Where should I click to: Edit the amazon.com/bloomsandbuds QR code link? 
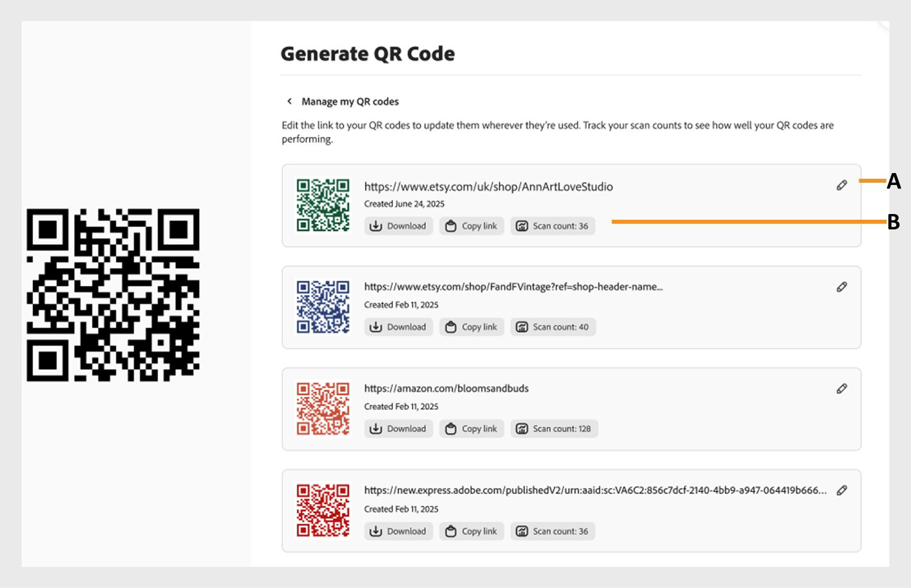coord(842,389)
